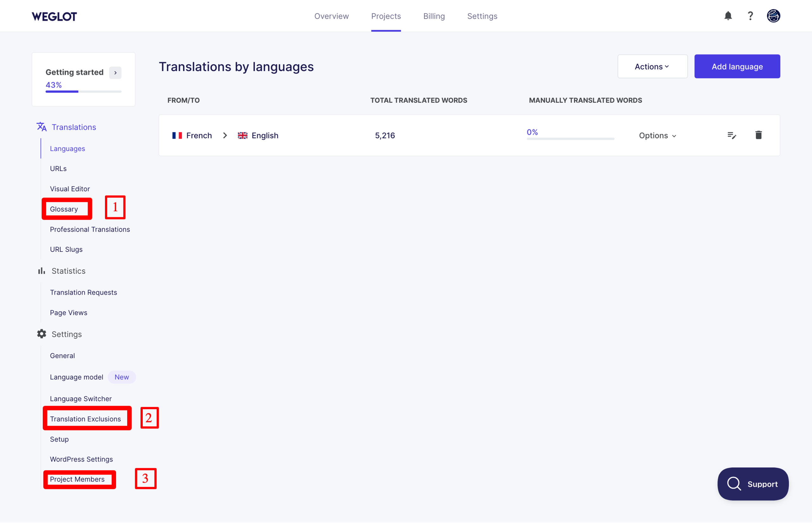Open Project Members settings
The width and height of the screenshot is (812, 523).
77,479
